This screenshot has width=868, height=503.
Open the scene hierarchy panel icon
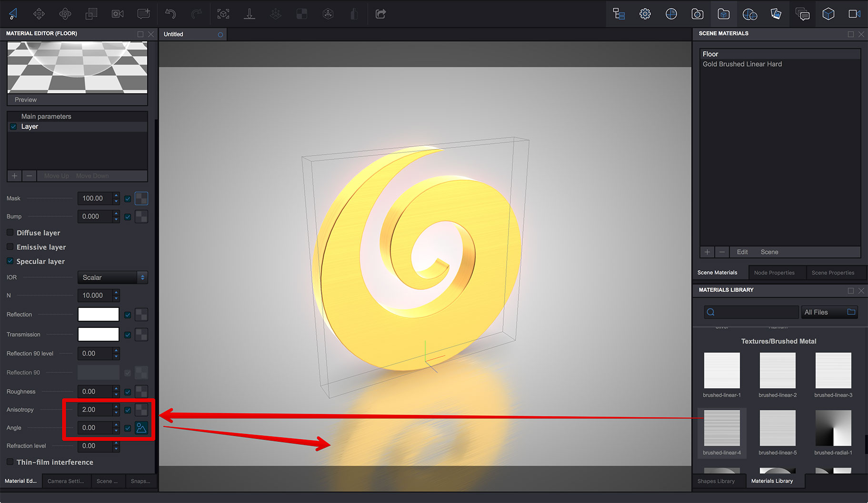619,14
